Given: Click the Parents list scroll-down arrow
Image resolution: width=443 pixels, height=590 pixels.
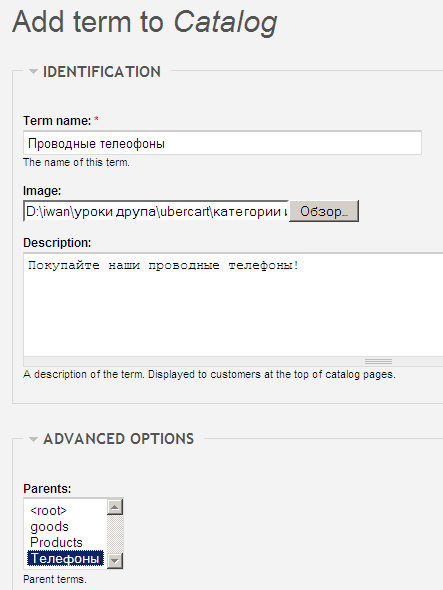Looking at the screenshot, I should point(115,561).
